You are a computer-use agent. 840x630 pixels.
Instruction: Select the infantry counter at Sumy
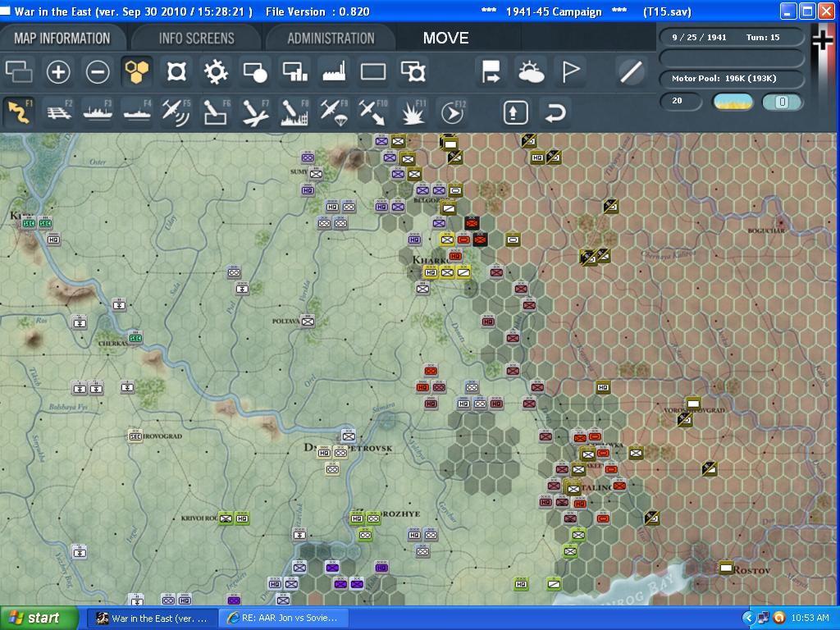(316, 174)
